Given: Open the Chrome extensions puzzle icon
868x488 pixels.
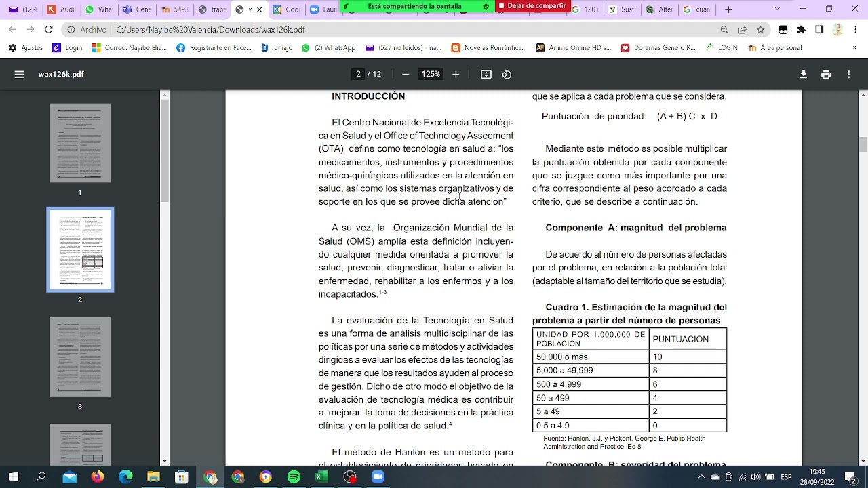Looking at the screenshot, I should coord(802,30).
